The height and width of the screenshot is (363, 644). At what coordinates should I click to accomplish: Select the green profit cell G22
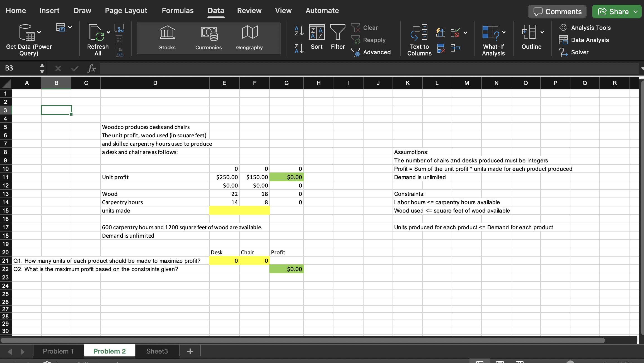point(286,269)
